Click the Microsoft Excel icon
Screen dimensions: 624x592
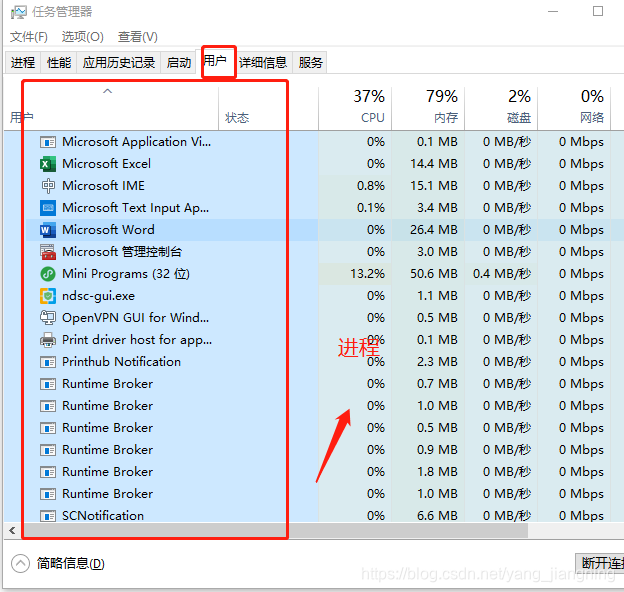tap(48, 164)
